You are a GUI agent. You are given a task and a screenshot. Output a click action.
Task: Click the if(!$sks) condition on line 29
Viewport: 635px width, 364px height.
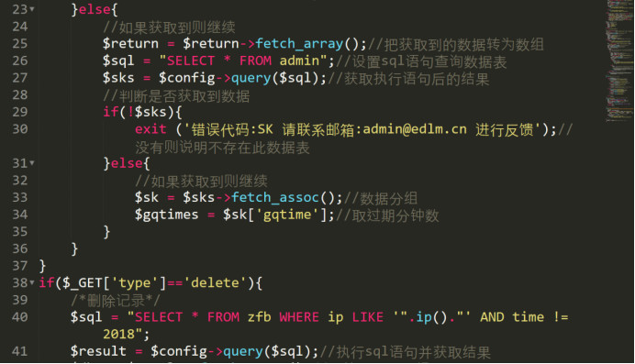[142, 112]
